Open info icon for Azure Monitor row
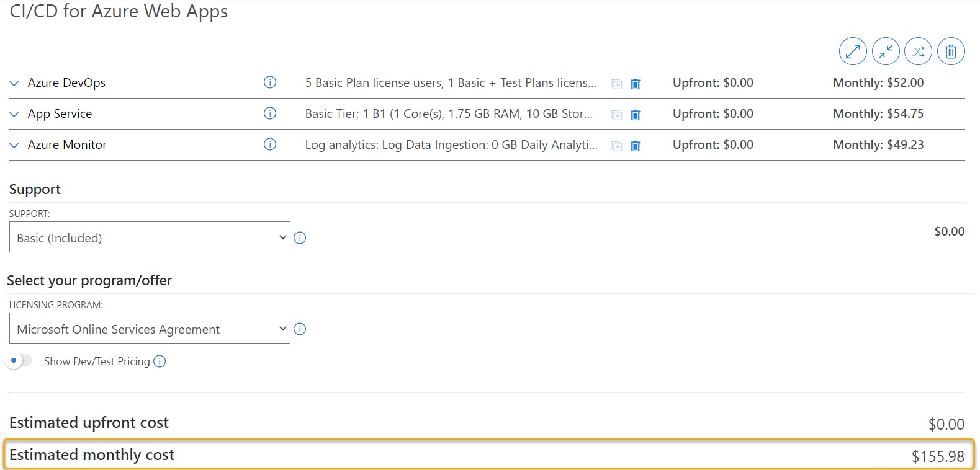The width and height of the screenshot is (980, 470). coord(270,144)
